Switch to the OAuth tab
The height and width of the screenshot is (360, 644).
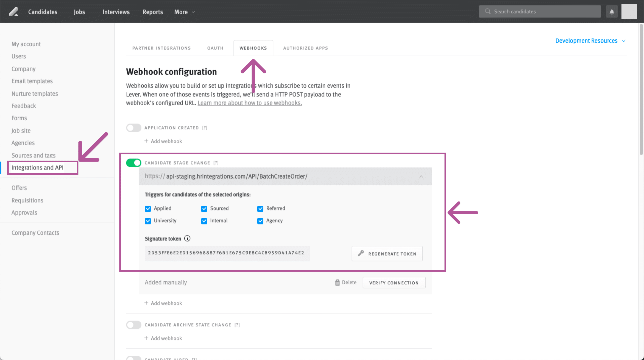[215, 48]
